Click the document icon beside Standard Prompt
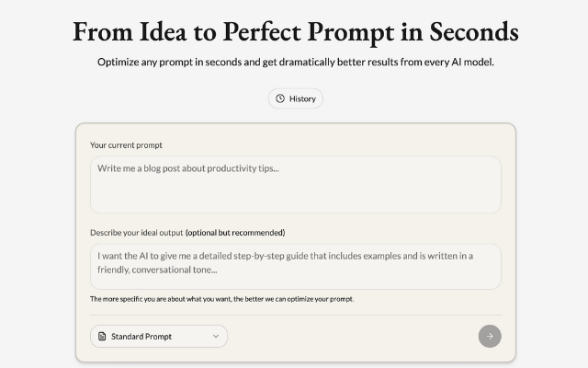This screenshot has height=368, width=588. point(101,337)
